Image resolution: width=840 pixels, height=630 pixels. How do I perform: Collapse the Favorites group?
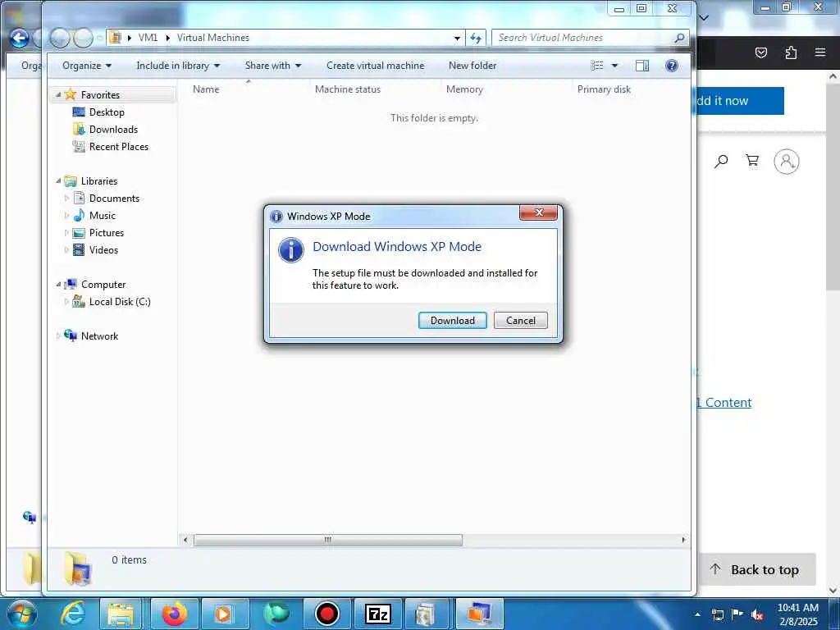(x=58, y=95)
